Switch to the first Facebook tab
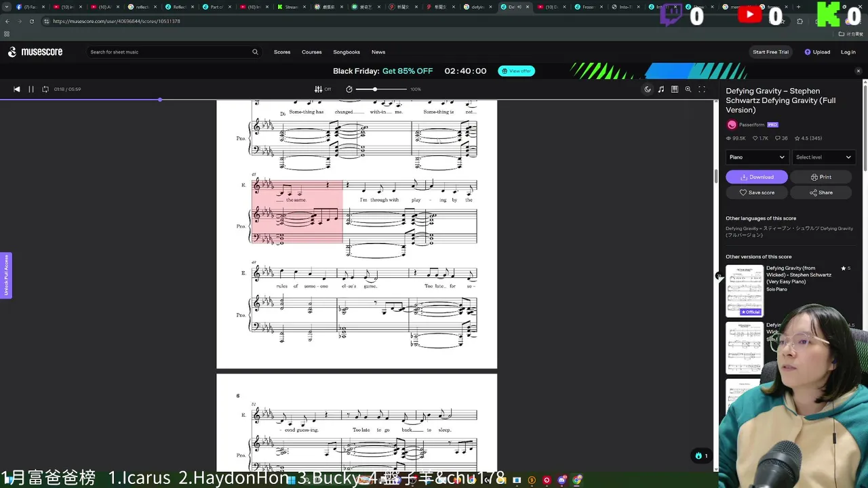Viewport: 868px width, 488px height. (x=29, y=7)
